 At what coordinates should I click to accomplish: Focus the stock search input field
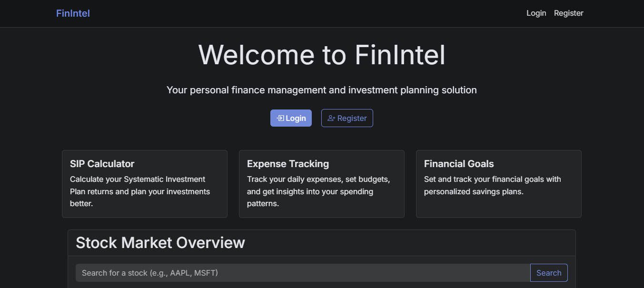[303, 273]
